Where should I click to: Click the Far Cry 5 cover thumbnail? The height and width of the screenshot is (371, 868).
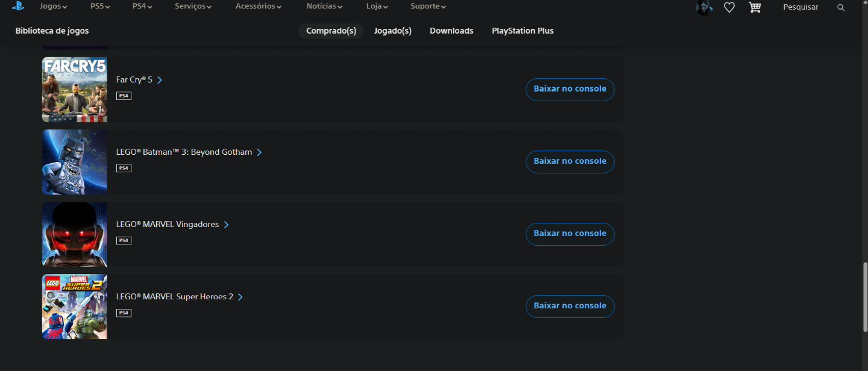pyautogui.click(x=75, y=90)
